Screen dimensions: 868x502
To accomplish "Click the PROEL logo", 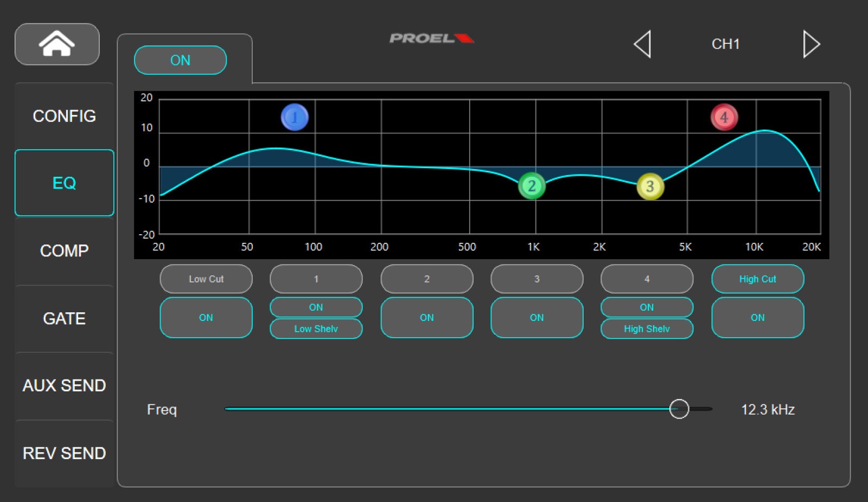I will point(432,38).
